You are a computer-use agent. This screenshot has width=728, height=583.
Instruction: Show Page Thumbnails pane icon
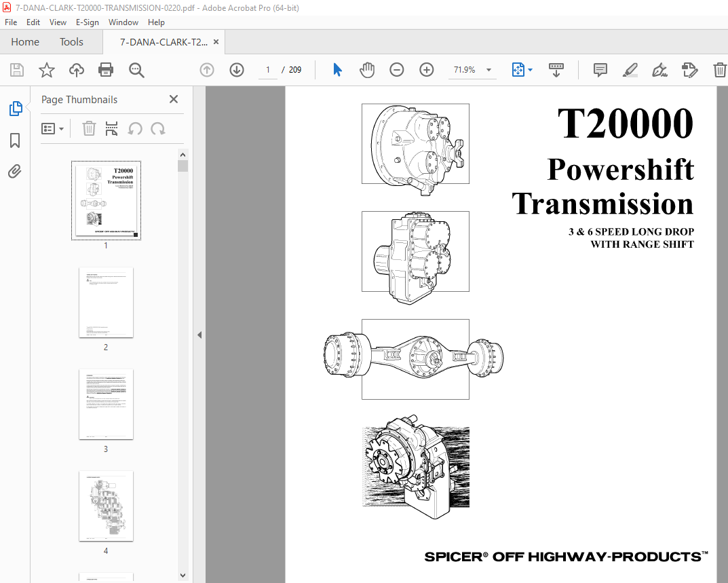(x=16, y=109)
